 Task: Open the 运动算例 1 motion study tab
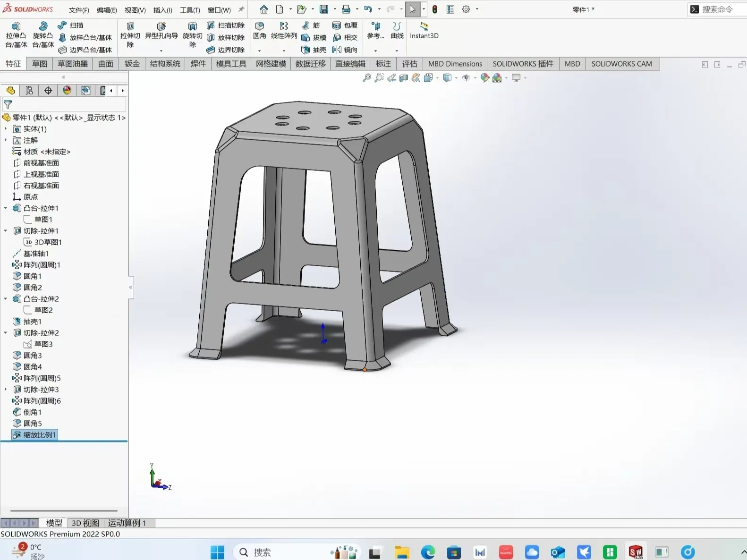(x=127, y=523)
